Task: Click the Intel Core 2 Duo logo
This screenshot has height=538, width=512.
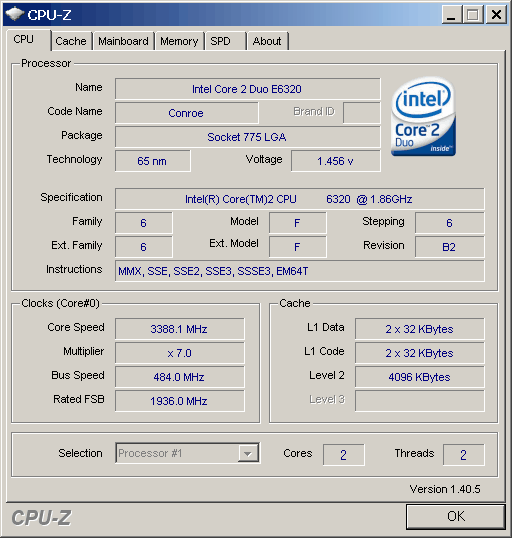Action: click(x=423, y=116)
